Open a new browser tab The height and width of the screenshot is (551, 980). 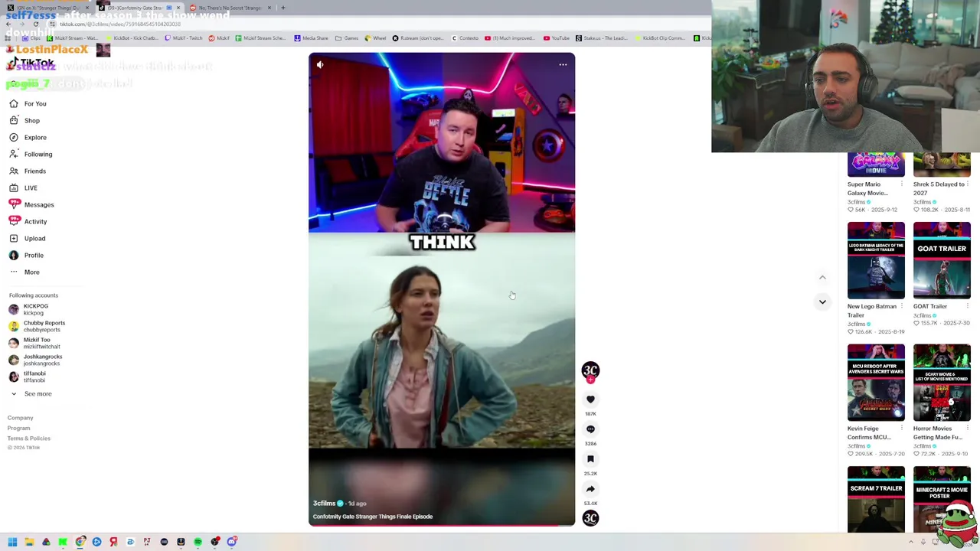point(283,8)
